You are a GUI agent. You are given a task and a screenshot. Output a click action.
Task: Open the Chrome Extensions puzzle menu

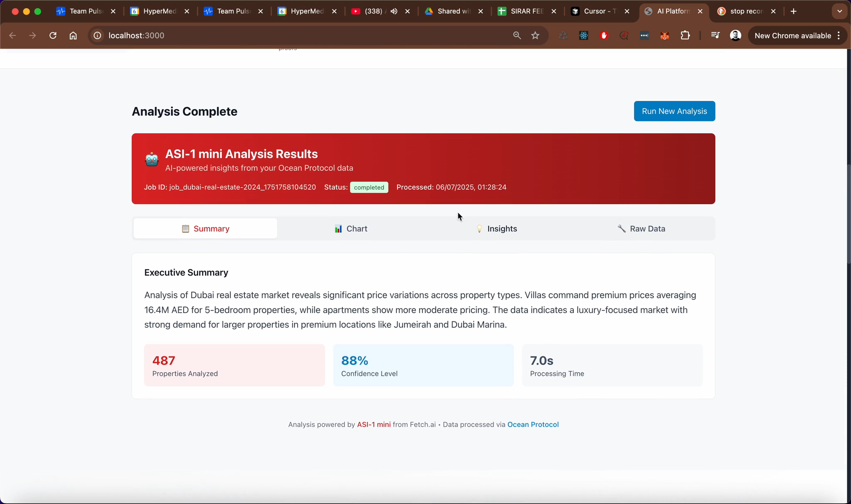pyautogui.click(x=685, y=36)
